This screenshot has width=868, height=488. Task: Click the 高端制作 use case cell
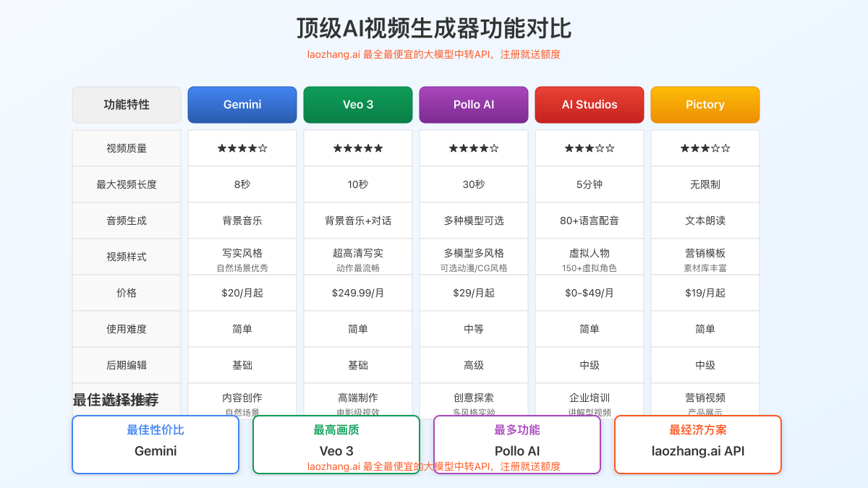(x=358, y=399)
